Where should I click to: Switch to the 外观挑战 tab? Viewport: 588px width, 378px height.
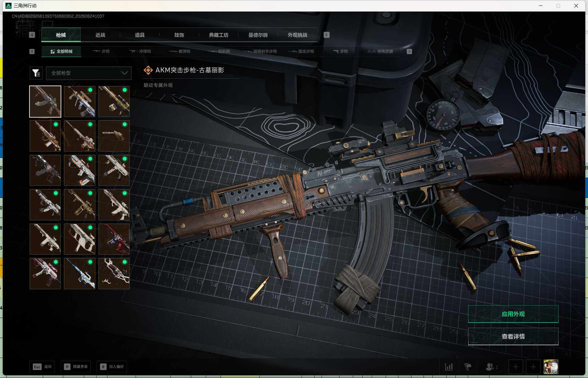coord(298,35)
